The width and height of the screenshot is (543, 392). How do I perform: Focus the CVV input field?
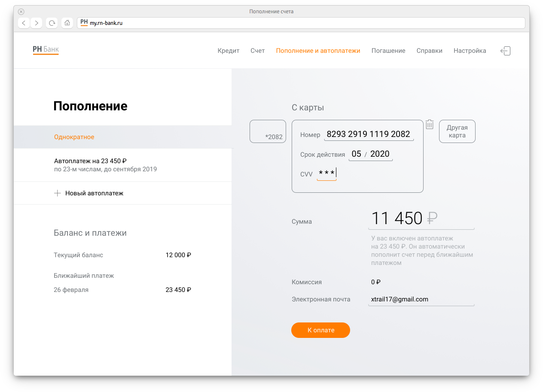point(326,173)
